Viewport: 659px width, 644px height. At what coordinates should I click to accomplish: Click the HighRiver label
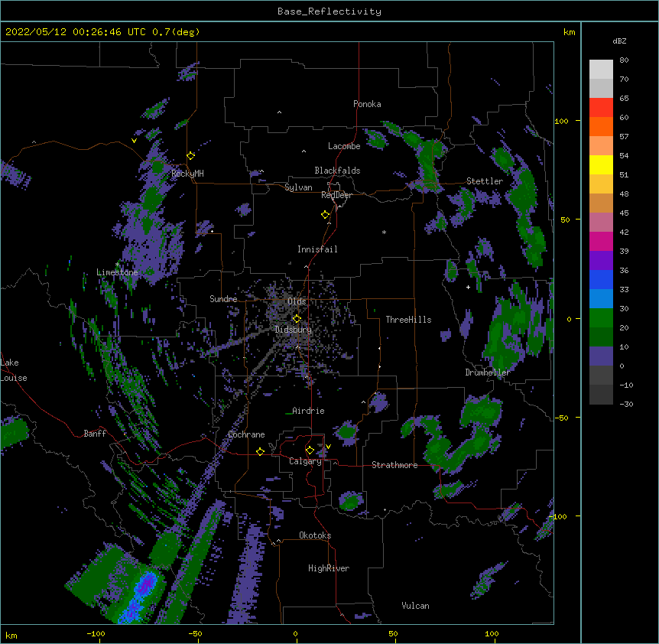(x=329, y=568)
